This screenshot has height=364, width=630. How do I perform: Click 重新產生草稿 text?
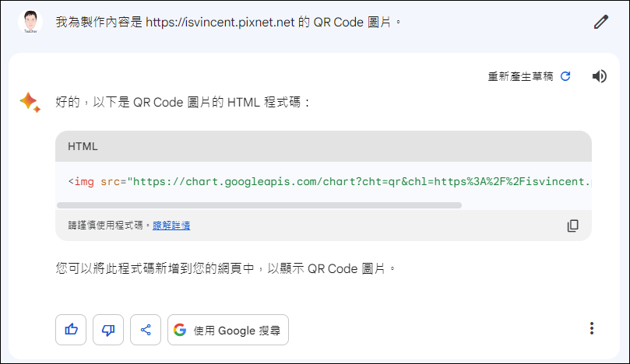pyautogui.click(x=520, y=76)
